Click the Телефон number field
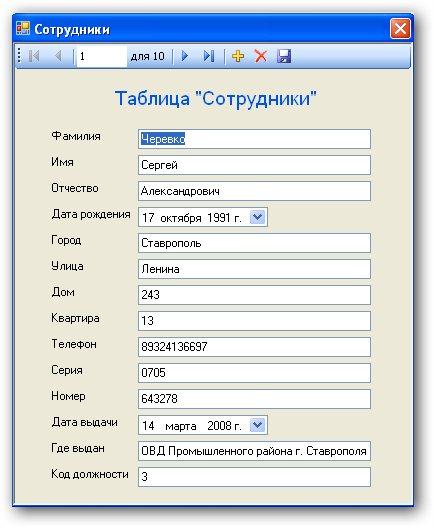The image size is (434, 527). click(254, 347)
